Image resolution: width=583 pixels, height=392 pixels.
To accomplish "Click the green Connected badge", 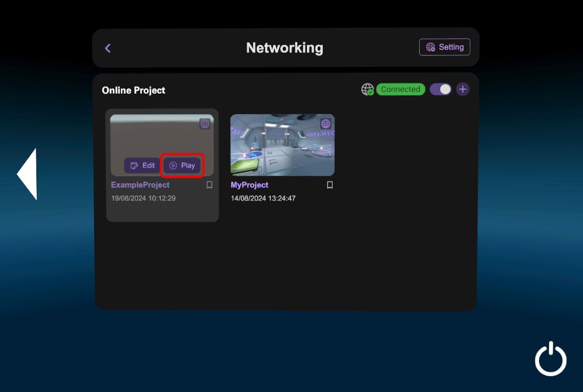I will (400, 89).
